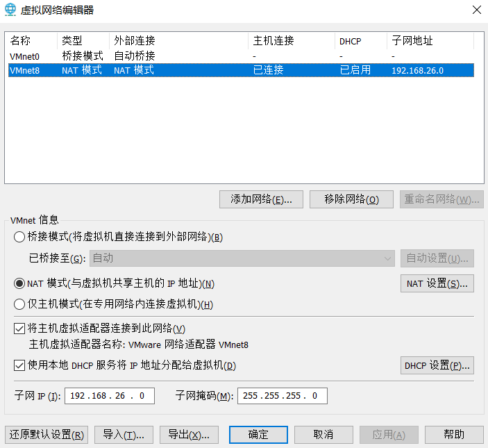Screen dimensions: 488x448
Task: Close the 虚拟网络编辑器 dialog
Action: 476,10
